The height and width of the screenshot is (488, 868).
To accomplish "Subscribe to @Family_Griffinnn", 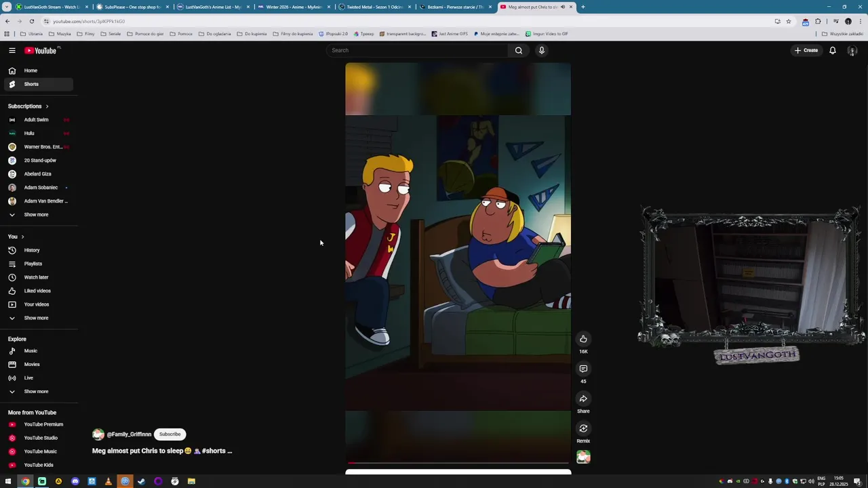I will [x=170, y=434].
